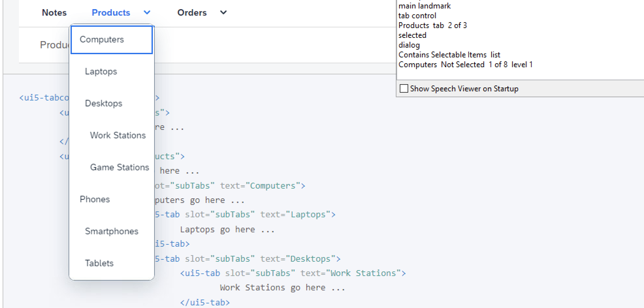Click the selected Computers entry outline
This screenshot has height=308, width=644.
111,39
